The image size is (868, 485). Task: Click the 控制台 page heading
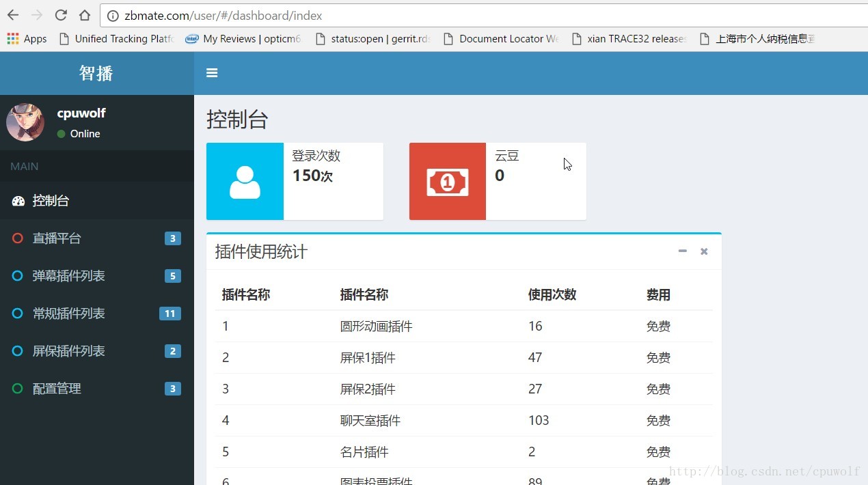click(x=237, y=120)
